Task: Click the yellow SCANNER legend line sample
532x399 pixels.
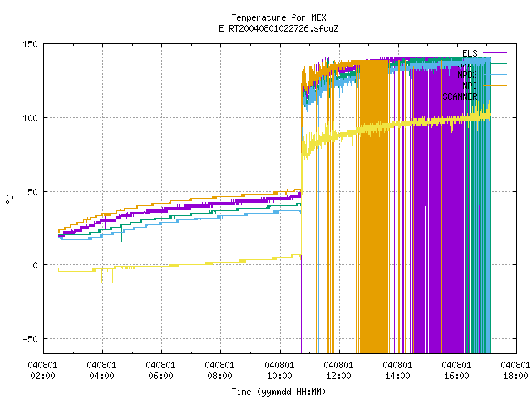Action: 495,96
